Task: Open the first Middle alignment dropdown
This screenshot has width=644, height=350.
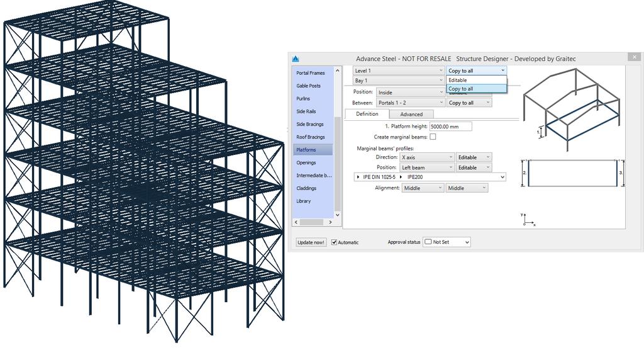Action: click(x=423, y=188)
